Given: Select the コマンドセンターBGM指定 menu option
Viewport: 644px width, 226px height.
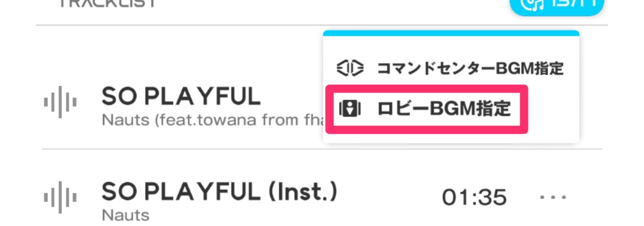Looking at the screenshot, I should pyautogui.click(x=470, y=69).
